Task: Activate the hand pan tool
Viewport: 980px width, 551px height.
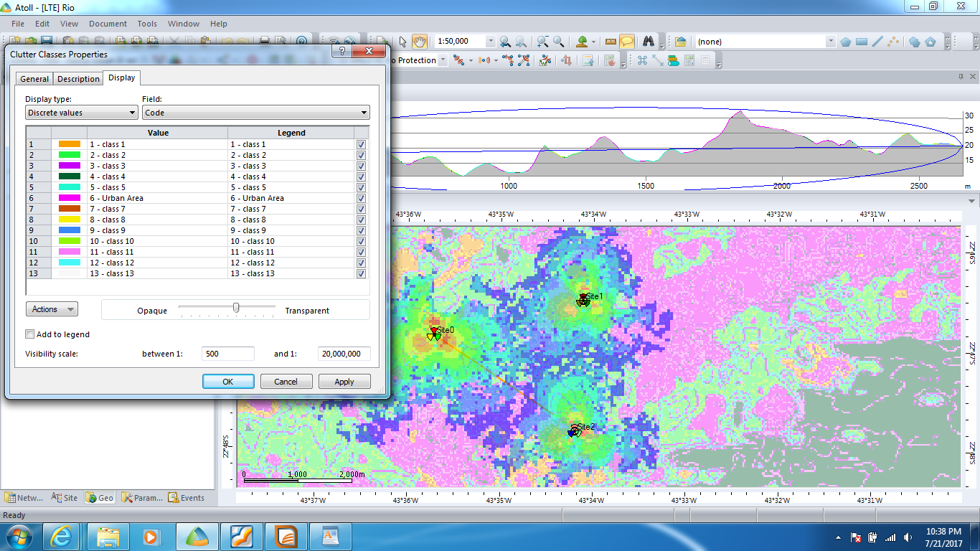Action: tap(420, 42)
